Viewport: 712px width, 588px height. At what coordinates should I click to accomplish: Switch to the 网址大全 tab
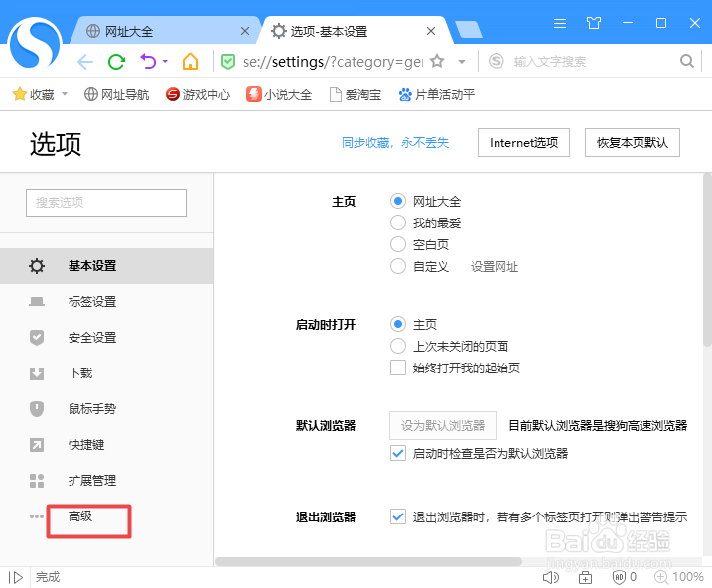164,31
